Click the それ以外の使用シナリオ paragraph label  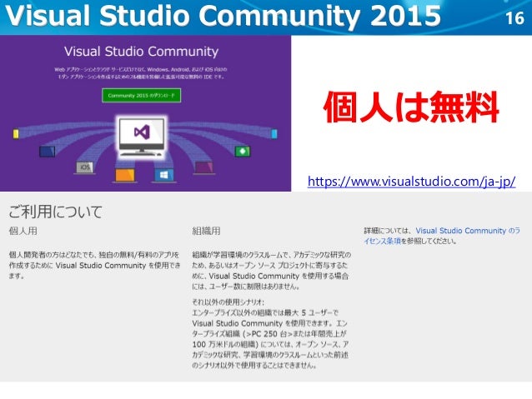point(228,302)
